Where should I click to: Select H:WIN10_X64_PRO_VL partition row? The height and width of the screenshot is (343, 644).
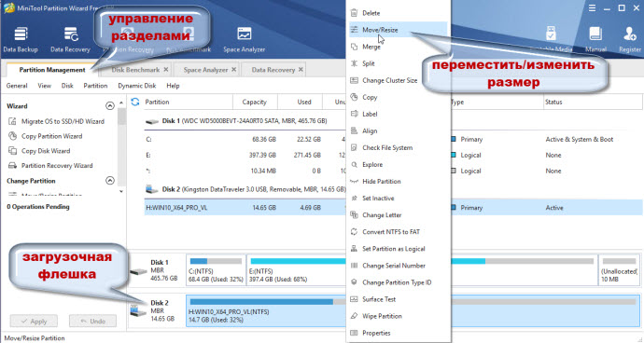(x=393, y=208)
